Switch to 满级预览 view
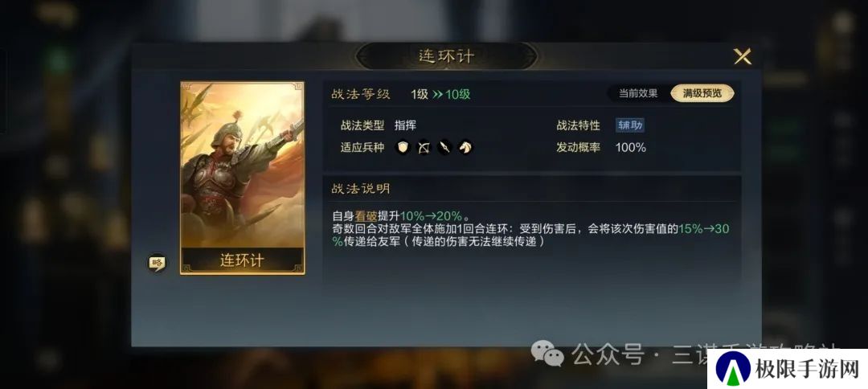The image size is (868, 389). point(702,93)
